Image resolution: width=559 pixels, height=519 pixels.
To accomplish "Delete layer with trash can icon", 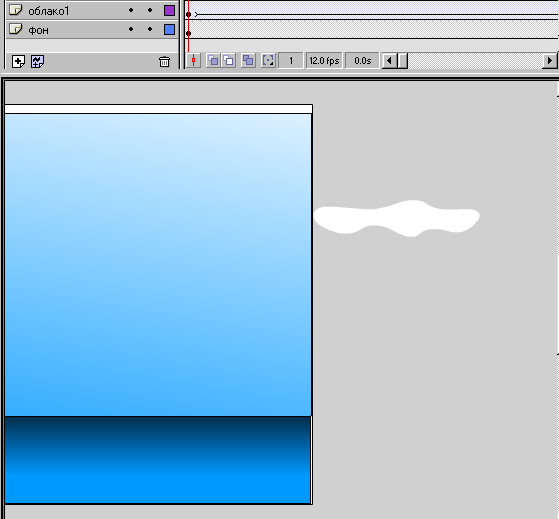I will click(x=164, y=62).
